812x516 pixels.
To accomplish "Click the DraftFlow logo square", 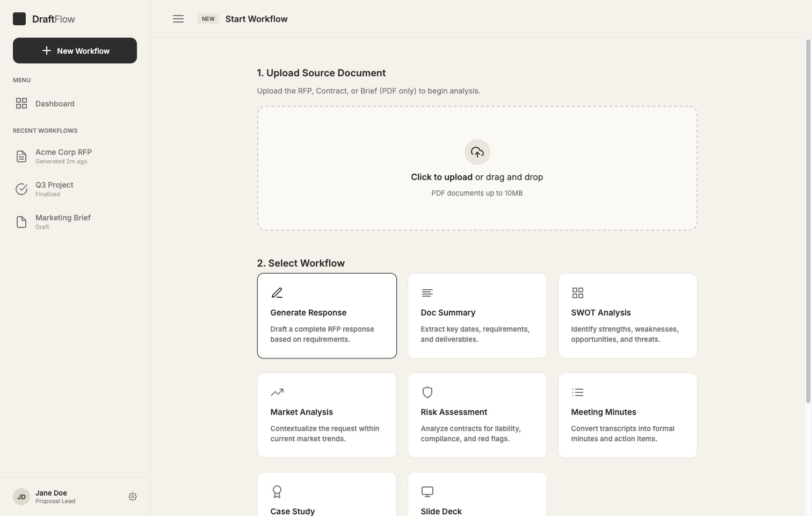I will 19,18.
